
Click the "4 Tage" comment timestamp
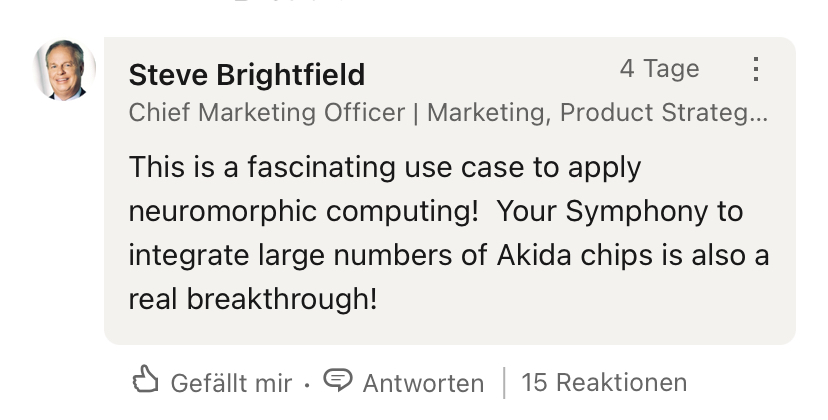pyautogui.click(x=659, y=69)
